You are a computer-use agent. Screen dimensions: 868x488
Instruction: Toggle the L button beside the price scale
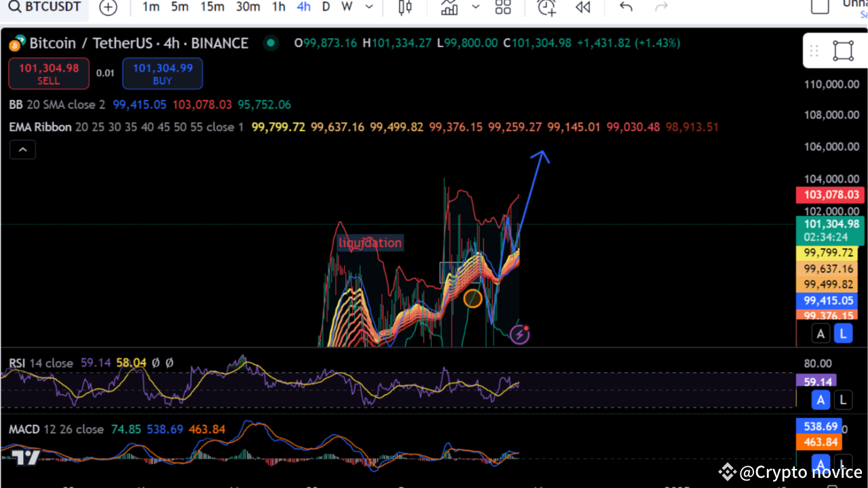pos(843,333)
